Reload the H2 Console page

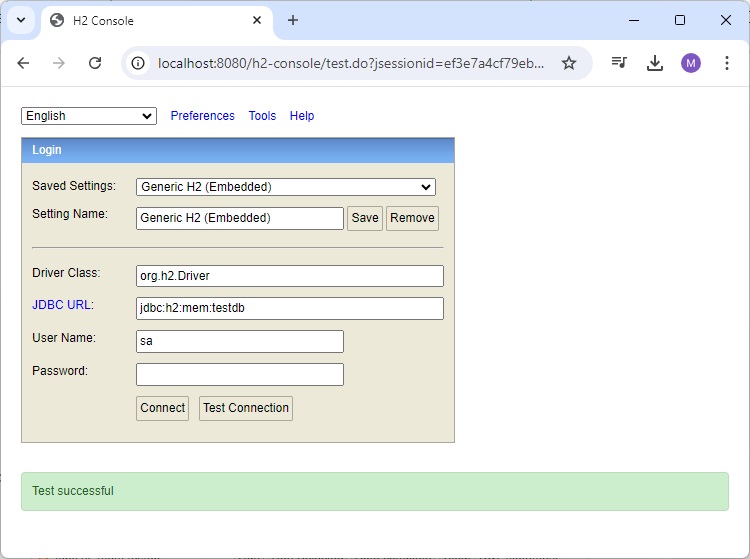point(95,63)
